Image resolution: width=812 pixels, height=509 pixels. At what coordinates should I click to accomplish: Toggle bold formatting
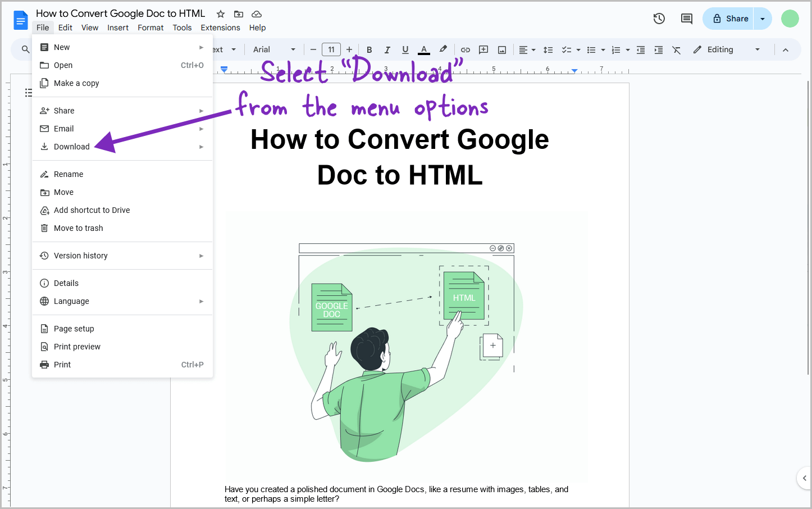[x=369, y=49]
